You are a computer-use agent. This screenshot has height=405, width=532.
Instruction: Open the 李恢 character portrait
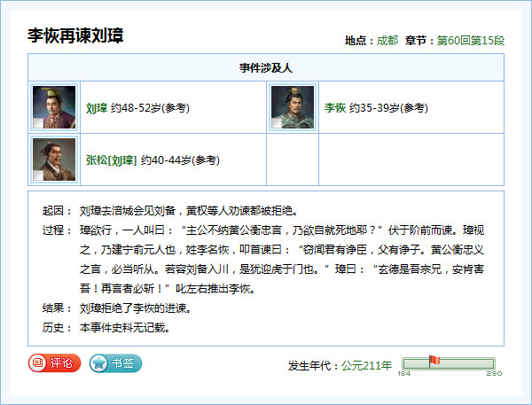293,107
